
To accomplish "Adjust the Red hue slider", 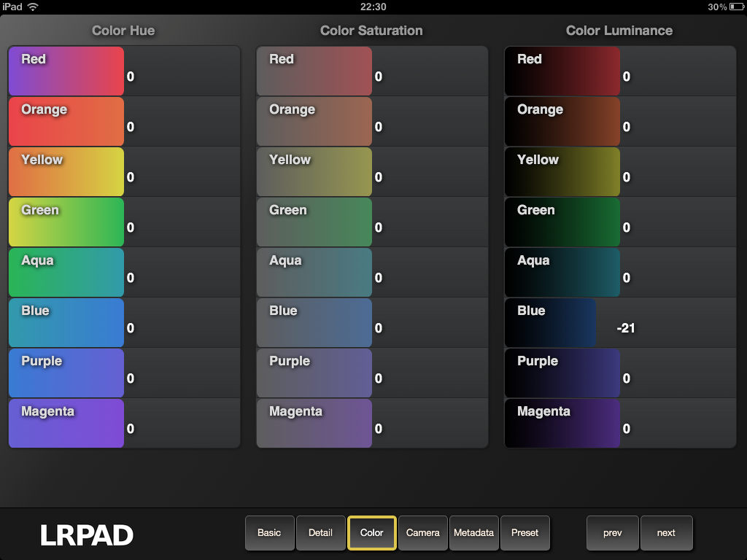I will (124, 71).
